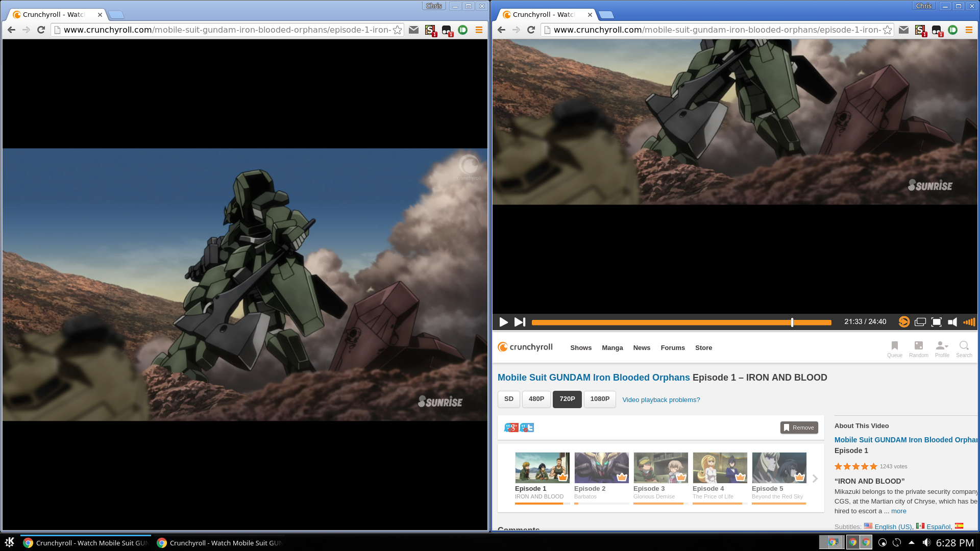This screenshot has height=551, width=980.
Task: Open the pop-out video window icon
Action: pos(920,322)
